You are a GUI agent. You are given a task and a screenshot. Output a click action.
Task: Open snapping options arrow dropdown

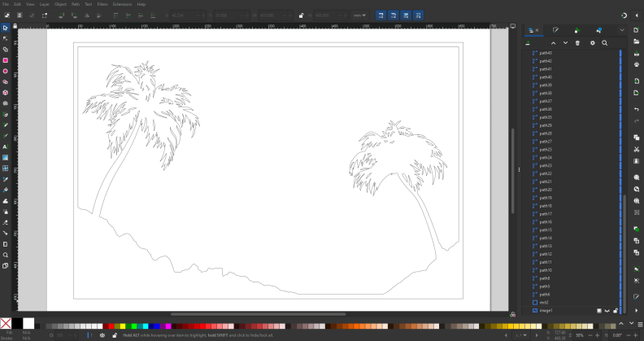point(637,15)
